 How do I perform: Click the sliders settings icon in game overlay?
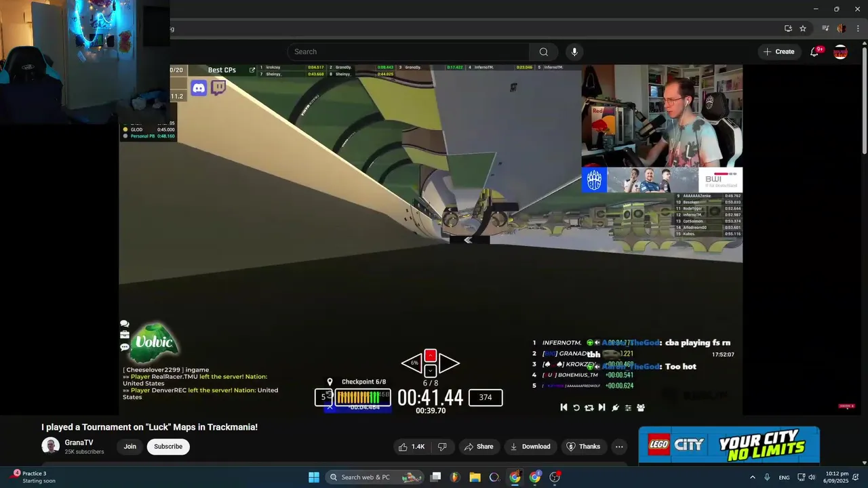(628, 407)
